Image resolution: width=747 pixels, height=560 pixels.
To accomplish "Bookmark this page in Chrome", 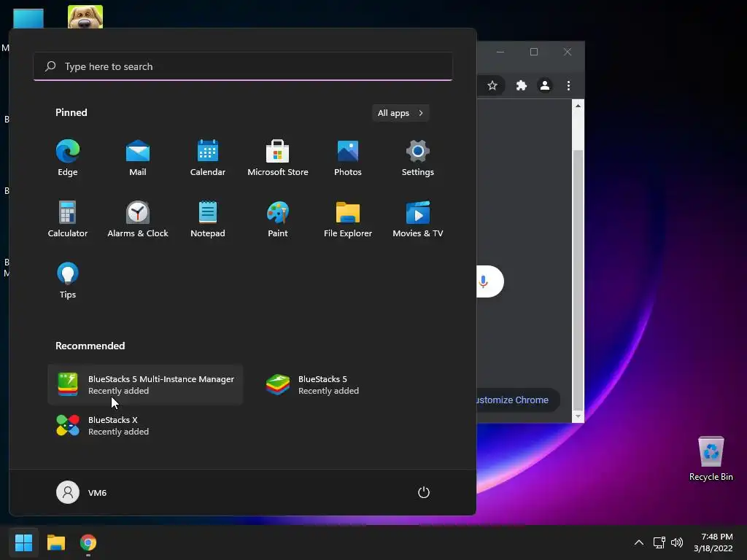I will click(492, 85).
